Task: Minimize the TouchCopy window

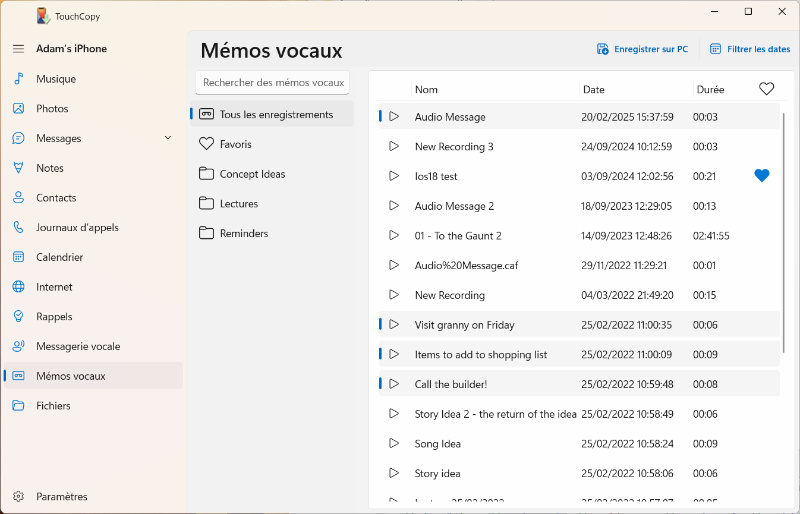Action: [x=714, y=12]
